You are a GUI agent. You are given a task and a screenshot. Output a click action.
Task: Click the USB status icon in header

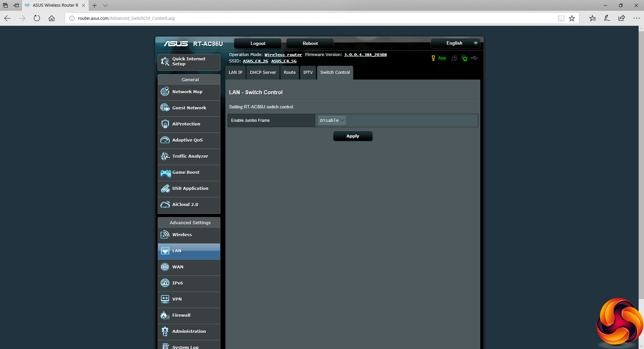pos(474,58)
